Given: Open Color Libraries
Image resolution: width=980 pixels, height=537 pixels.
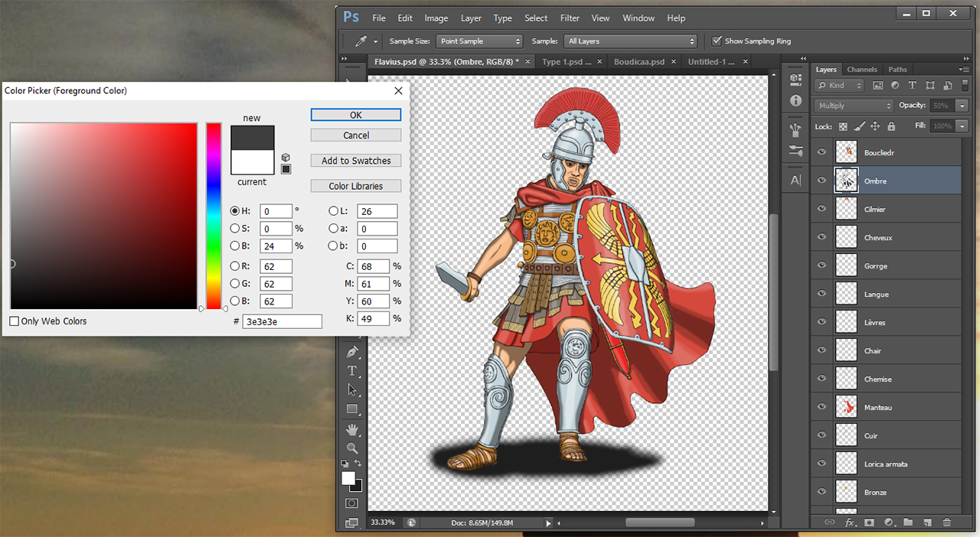Looking at the screenshot, I should click(356, 186).
